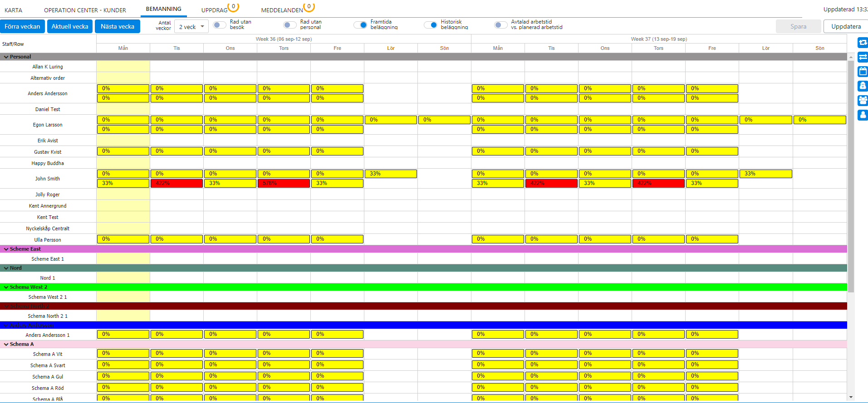The height and width of the screenshot is (403, 868).
Task: Select the 'Schema A Röd' row label
Action: point(48,388)
